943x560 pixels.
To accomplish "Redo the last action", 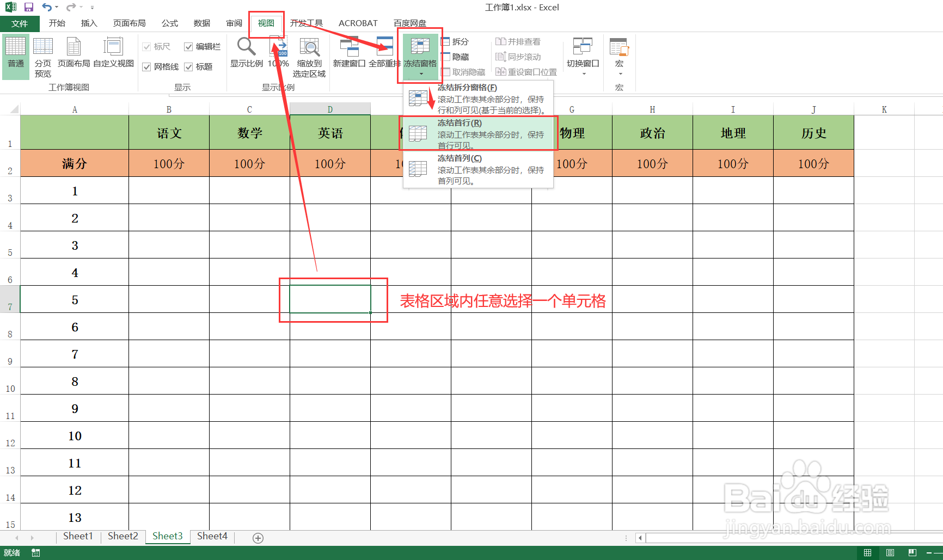I will tap(71, 7).
